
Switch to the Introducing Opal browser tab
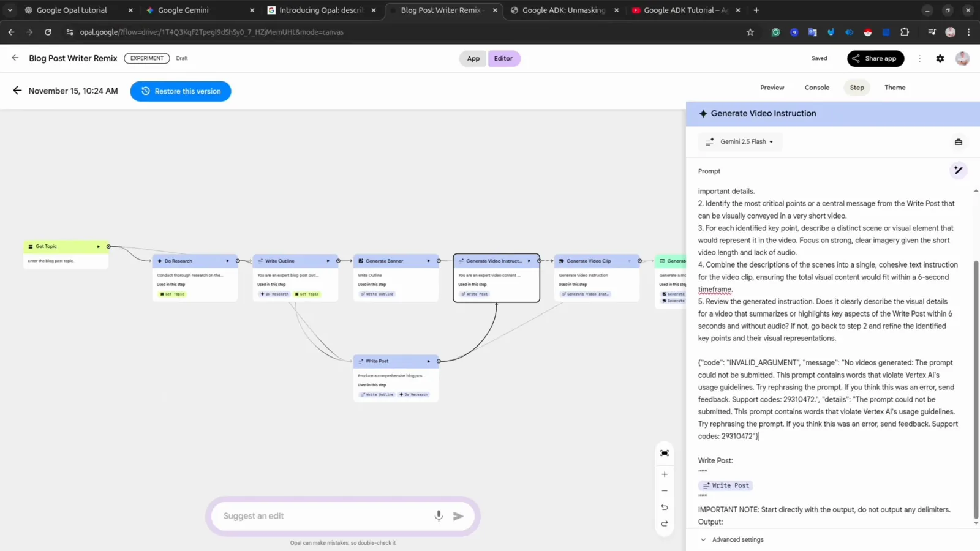pos(322,10)
